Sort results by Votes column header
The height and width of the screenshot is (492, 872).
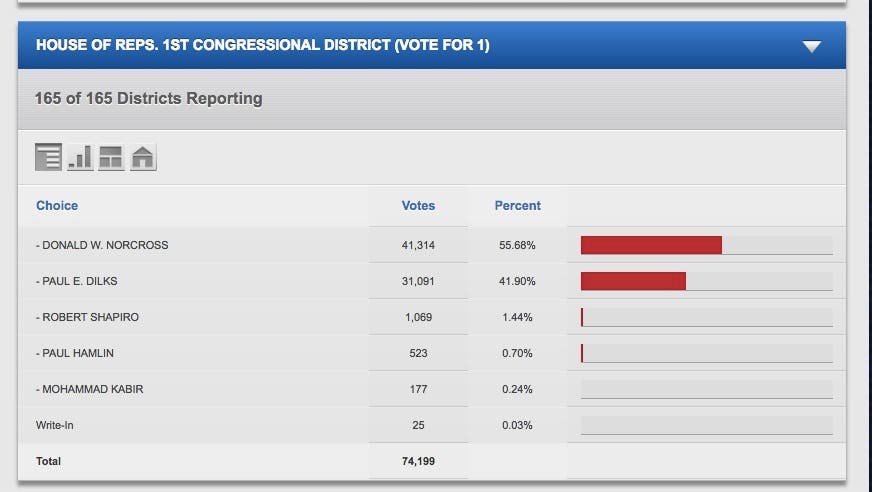click(x=418, y=205)
